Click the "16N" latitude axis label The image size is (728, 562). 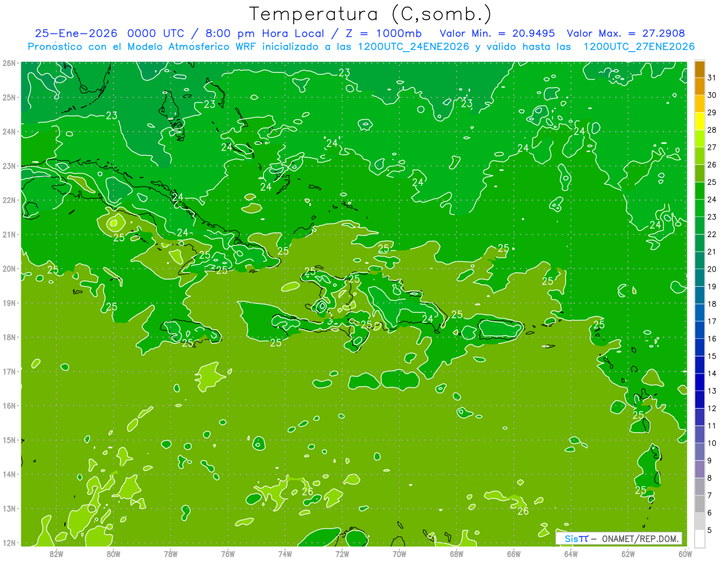click(8, 406)
